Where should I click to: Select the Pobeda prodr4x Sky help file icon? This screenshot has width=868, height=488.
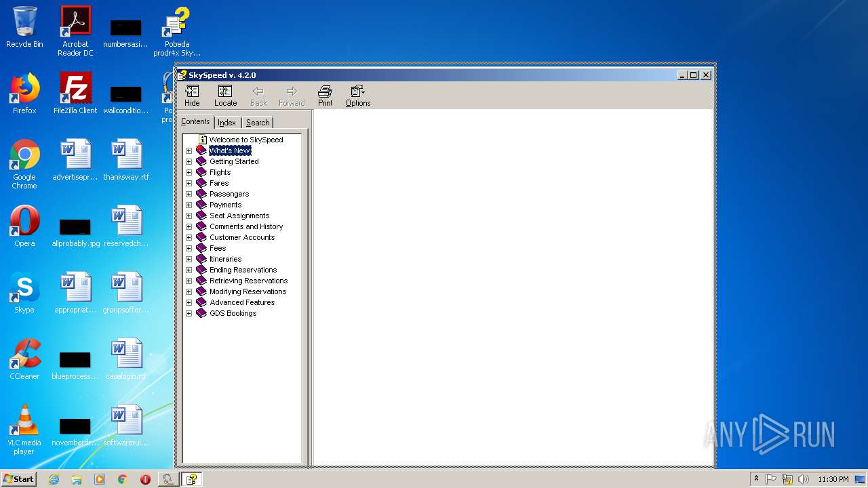click(x=177, y=31)
